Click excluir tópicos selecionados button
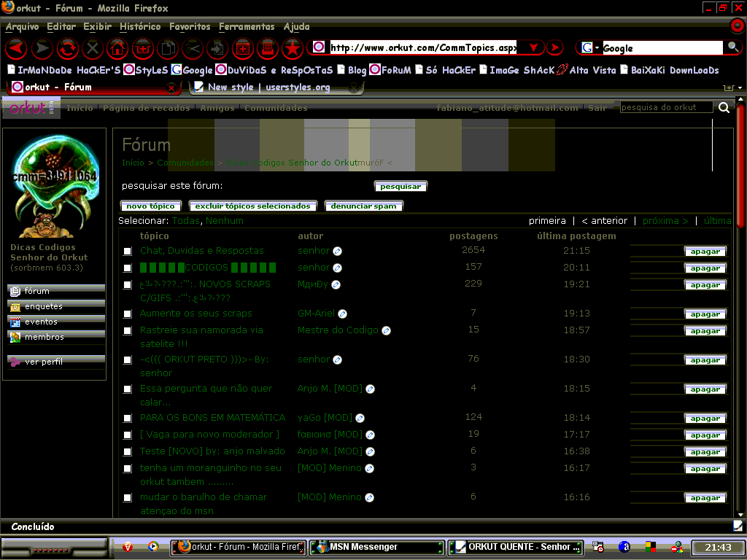 (x=252, y=206)
